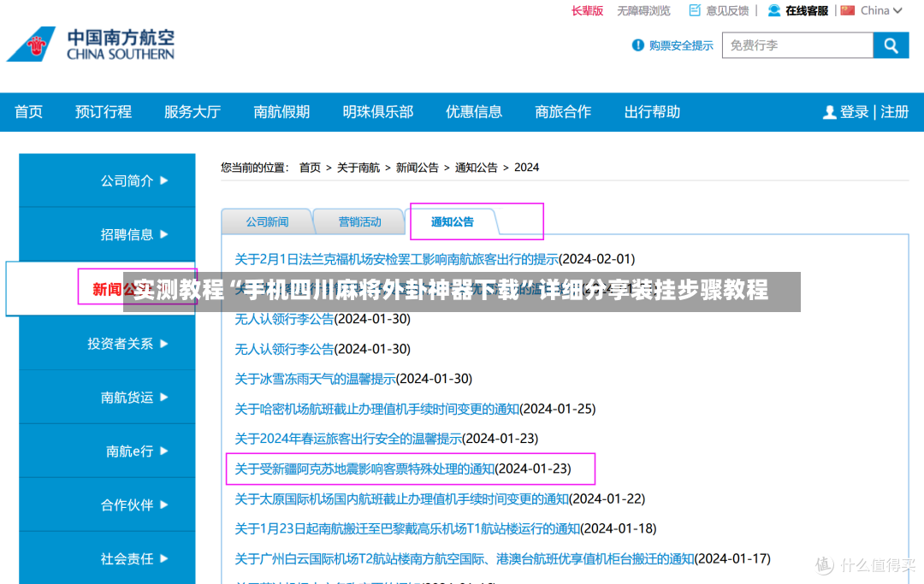Open the 新疆阿克苏地震 ticket notice

click(x=364, y=469)
